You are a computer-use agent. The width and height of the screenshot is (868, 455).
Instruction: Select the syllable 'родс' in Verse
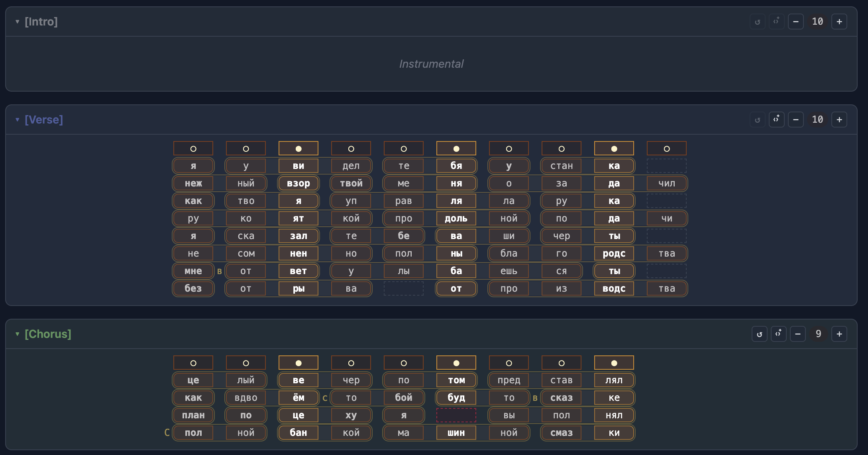pyautogui.click(x=614, y=253)
